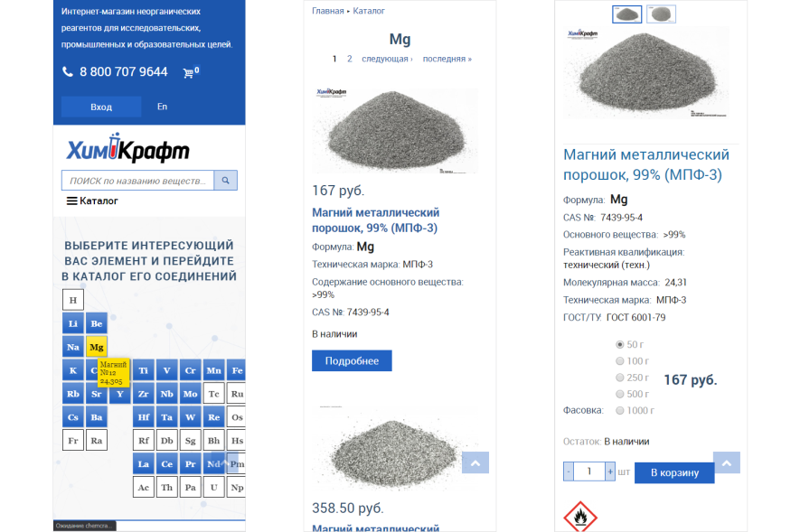Select element Ba in periodic table

pyautogui.click(x=97, y=417)
